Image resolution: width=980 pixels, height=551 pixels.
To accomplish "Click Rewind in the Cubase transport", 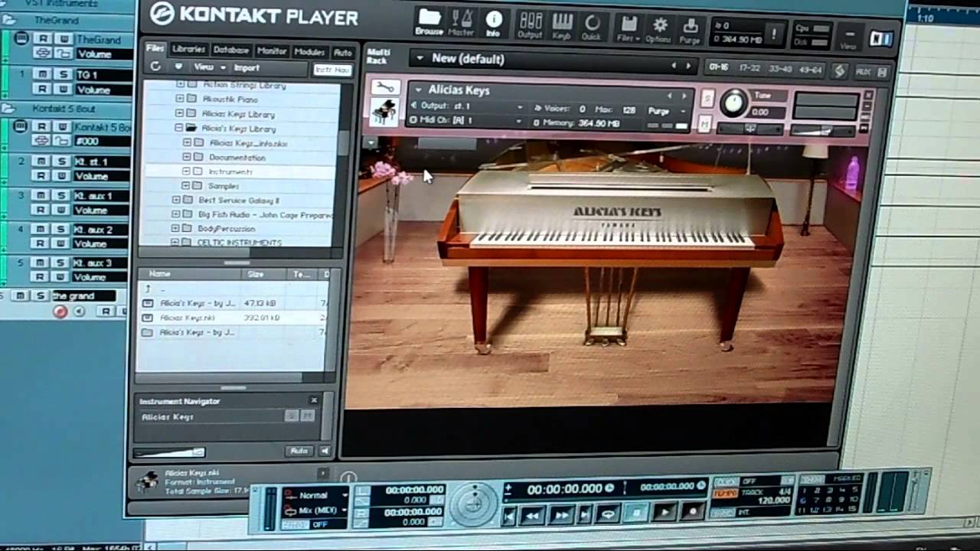I will tap(531, 516).
